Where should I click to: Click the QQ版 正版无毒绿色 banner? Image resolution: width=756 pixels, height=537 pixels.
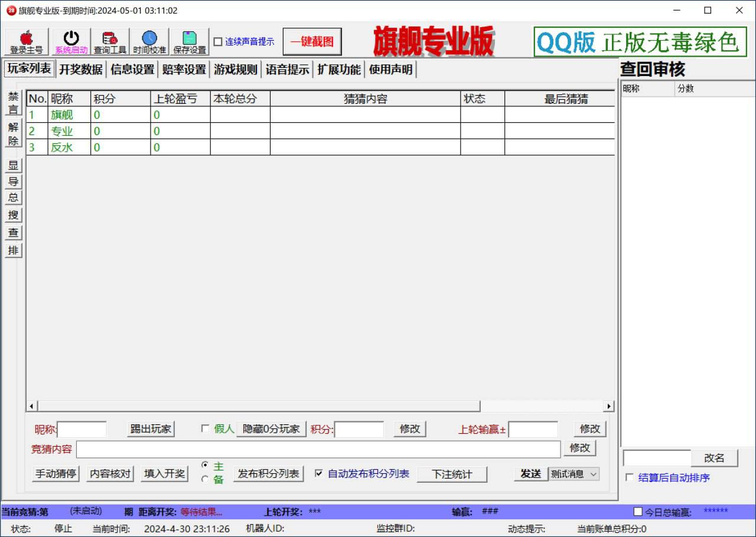(x=640, y=42)
